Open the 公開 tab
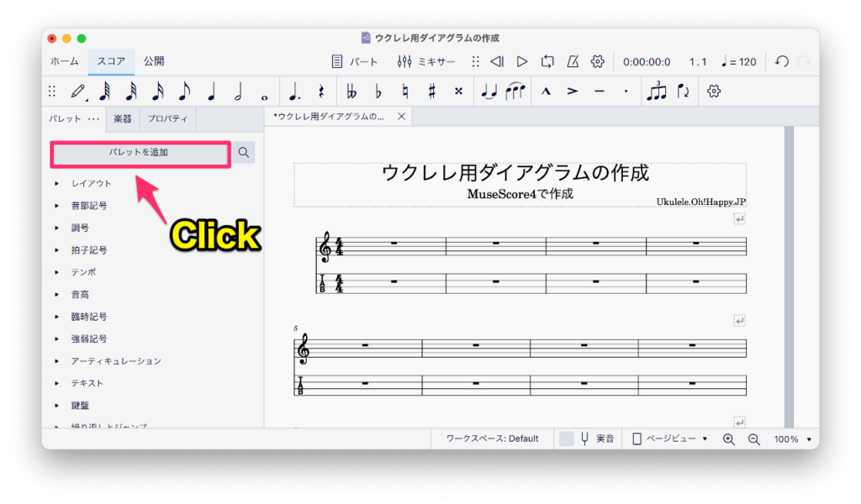The height and width of the screenshot is (504, 861). [x=154, y=61]
